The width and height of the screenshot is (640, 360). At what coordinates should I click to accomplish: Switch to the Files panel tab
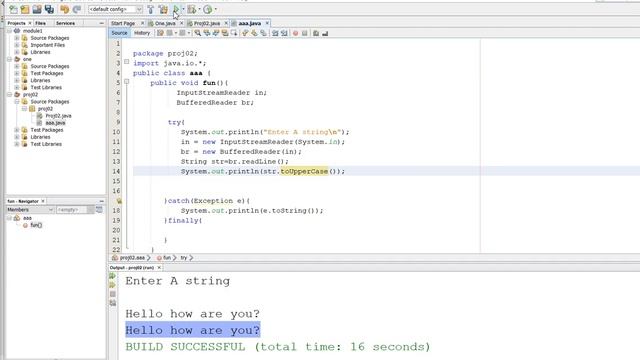40,23
